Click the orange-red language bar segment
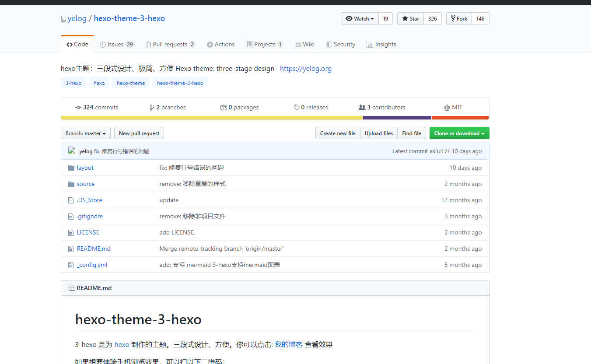Screen dimensions: 591x364 (x=460, y=118)
